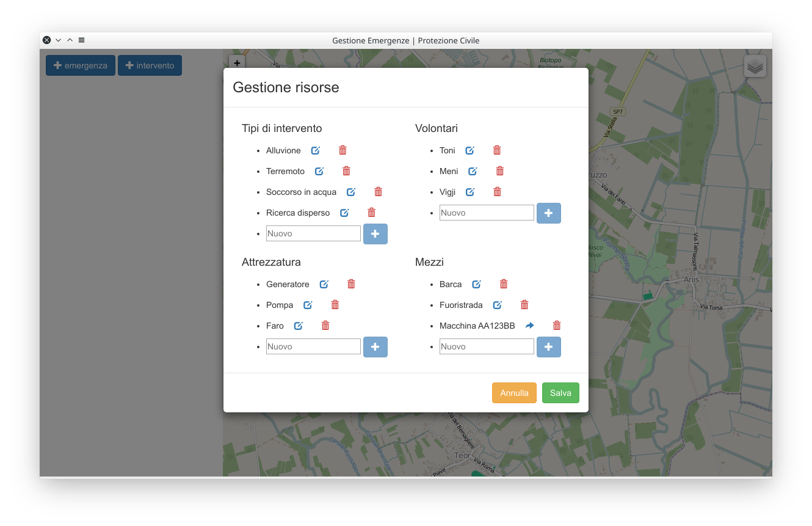Add new Attrezzatura item

pos(375,347)
